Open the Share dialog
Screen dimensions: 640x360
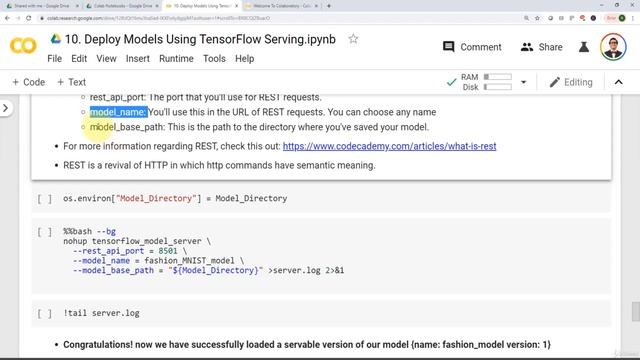pyautogui.click(x=542, y=47)
